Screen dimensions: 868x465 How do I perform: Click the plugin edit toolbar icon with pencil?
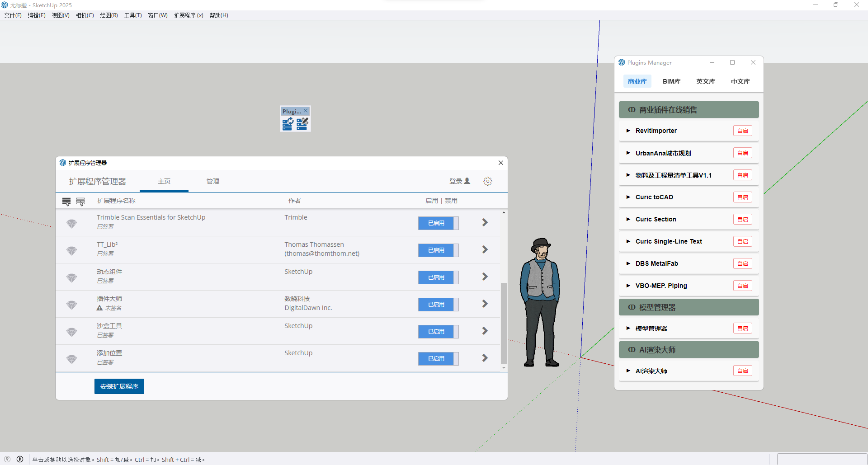pyautogui.click(x=302, y=124)
